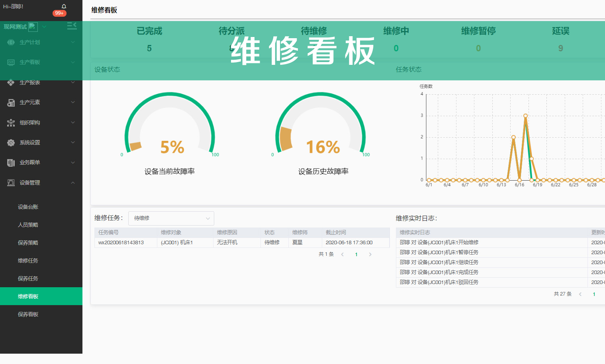
Task: Click the 生产报表 sidebar icon
Action: point(11,82)
